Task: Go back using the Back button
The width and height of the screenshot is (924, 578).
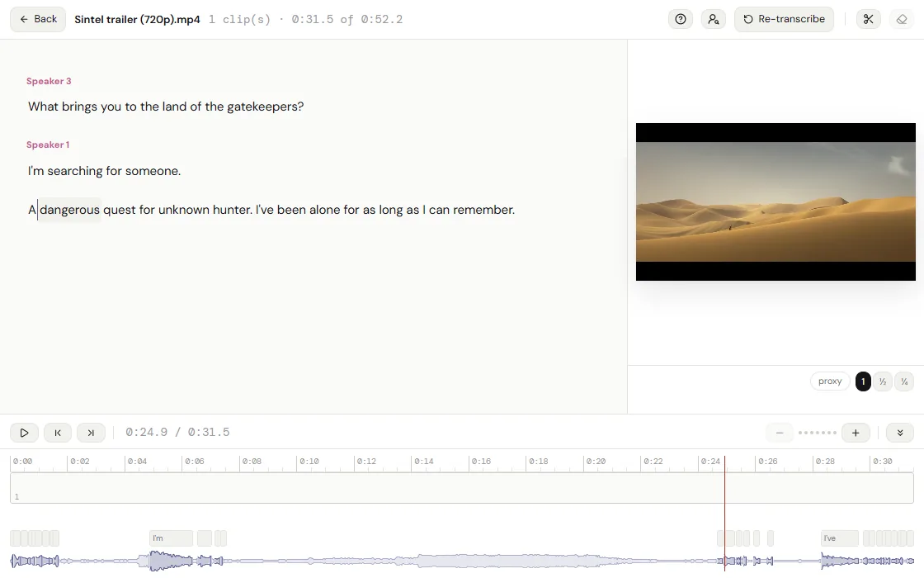Action: point(38,19)
